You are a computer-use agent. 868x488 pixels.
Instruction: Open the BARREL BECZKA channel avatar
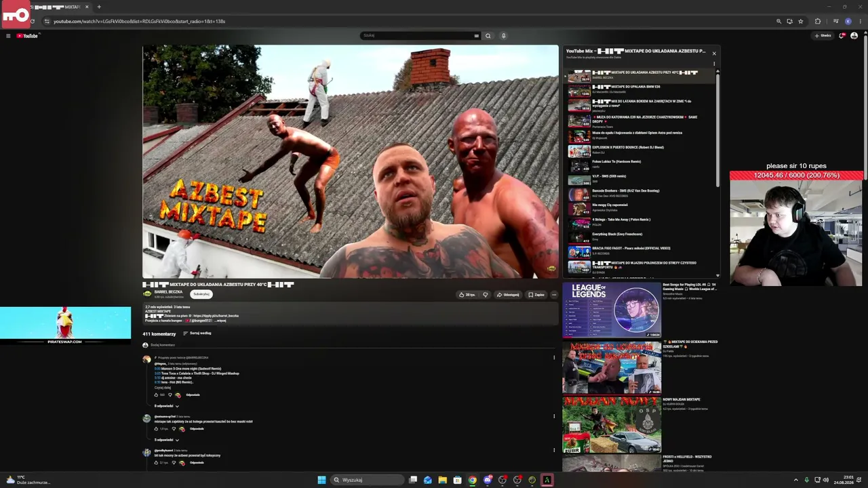[x=147, y=293]
